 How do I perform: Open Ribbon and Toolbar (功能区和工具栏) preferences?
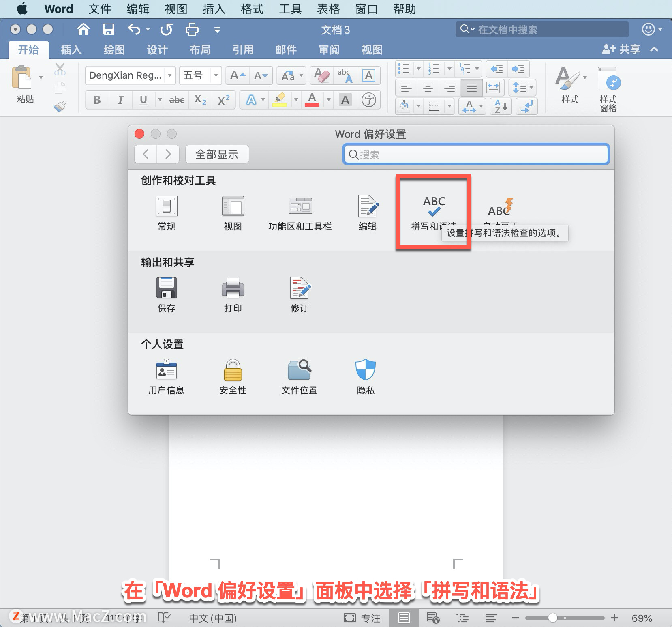point(300,213)
